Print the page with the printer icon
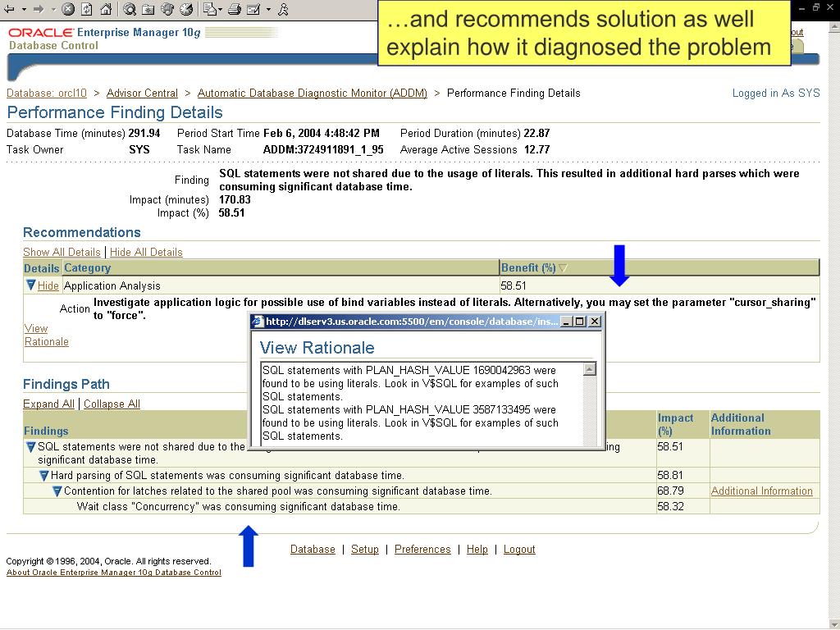This screenshot has width=840, height=630. tap(234, 9)
